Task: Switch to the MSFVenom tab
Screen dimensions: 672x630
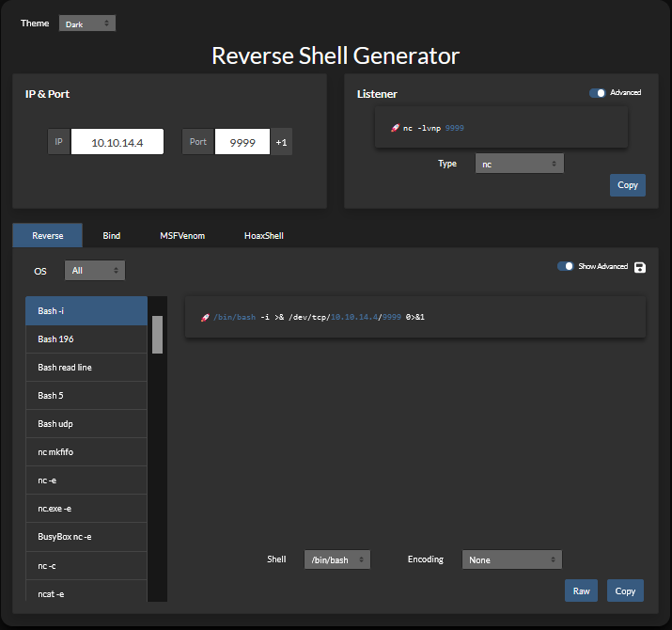Action: click(x=182, y=235)
